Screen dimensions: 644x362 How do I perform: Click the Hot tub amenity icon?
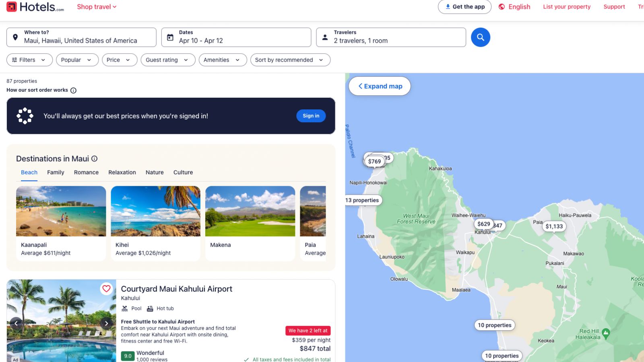[x=150, y=308]
